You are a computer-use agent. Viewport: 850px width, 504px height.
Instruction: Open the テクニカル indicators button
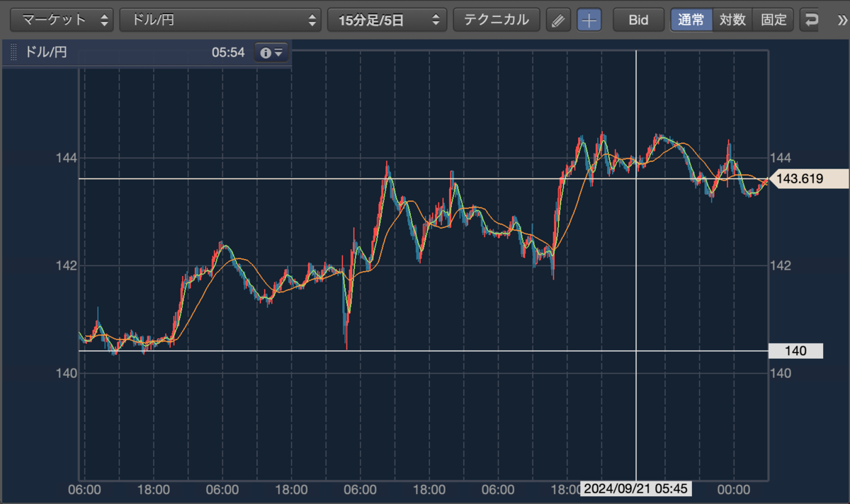click(x=497, y=19)
